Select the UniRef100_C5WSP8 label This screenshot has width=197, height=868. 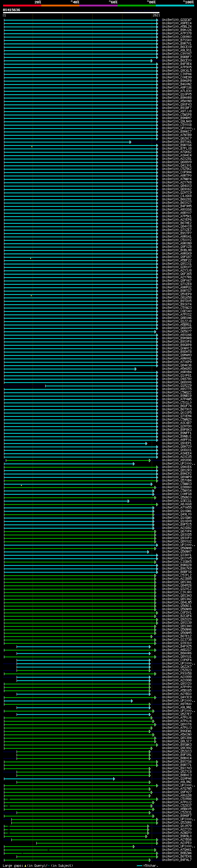177,115
